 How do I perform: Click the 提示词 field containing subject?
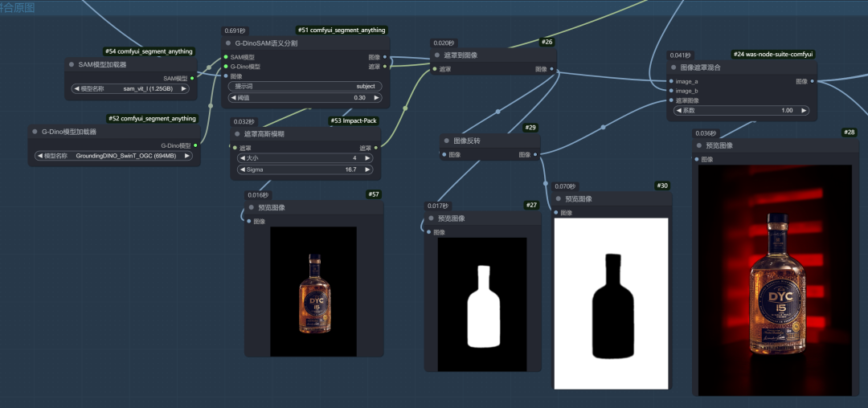click(305, 86)
